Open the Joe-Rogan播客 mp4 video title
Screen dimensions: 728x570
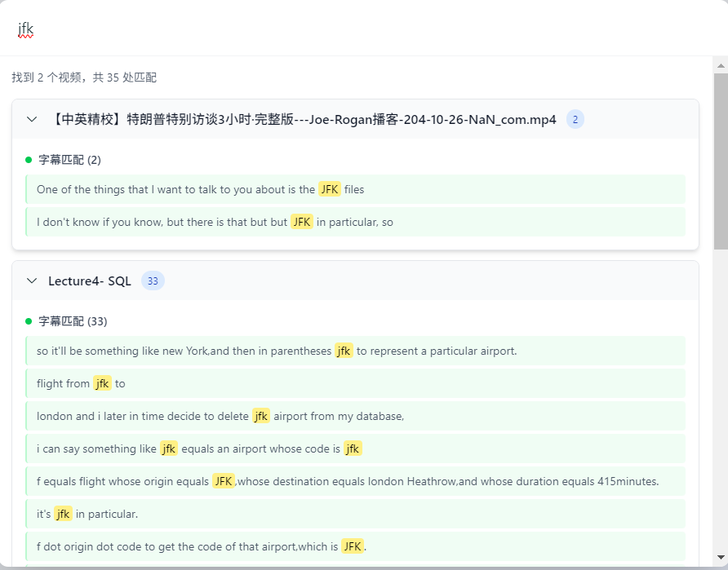coord(302,119)
